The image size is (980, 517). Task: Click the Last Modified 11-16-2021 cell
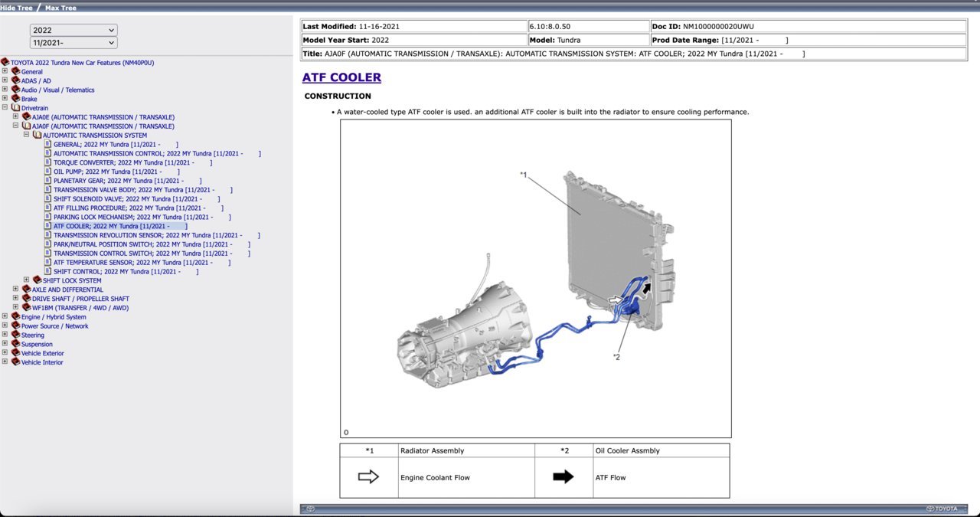pyautogui.click(x=413, y=26)
